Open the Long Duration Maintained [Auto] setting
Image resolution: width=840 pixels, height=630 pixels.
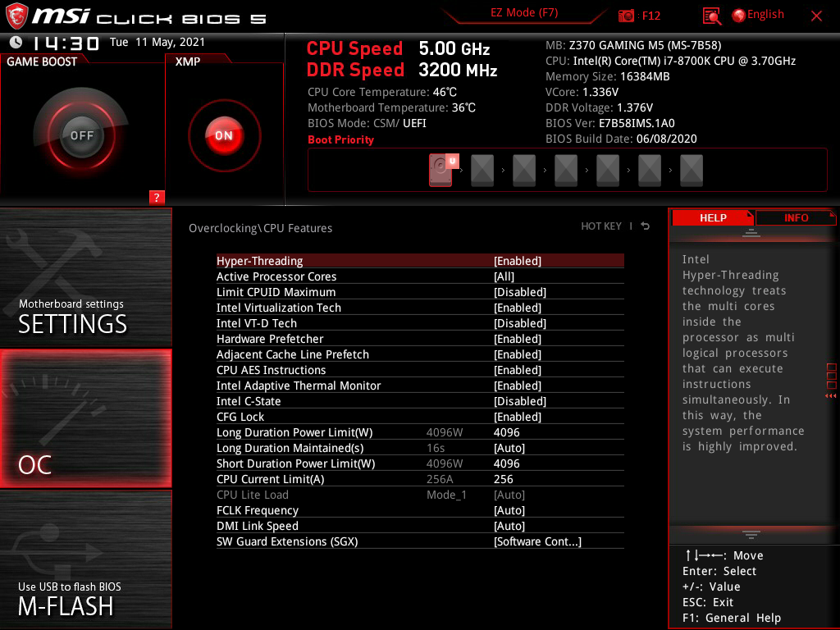click(x=420, y=448)
